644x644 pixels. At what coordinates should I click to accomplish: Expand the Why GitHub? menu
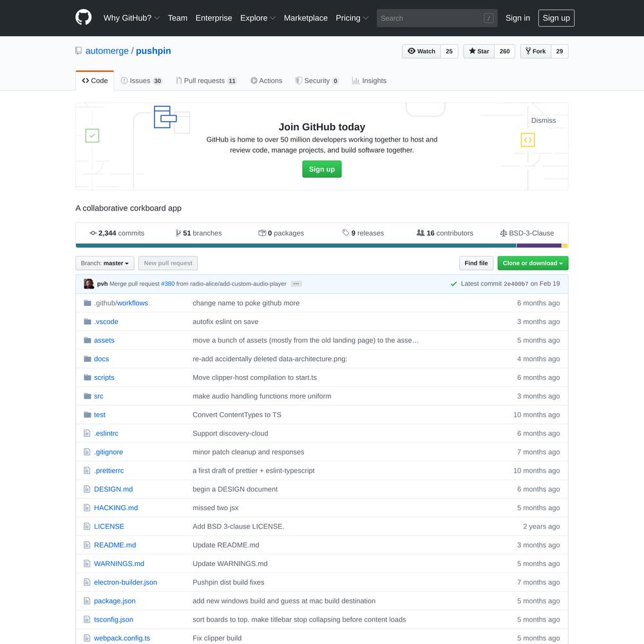[x=131, y=18]
